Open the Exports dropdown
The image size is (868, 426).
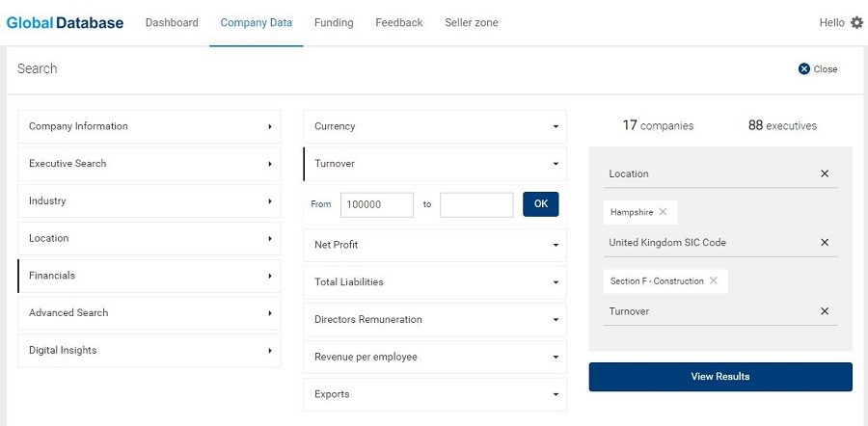click(x=435, y=394)
